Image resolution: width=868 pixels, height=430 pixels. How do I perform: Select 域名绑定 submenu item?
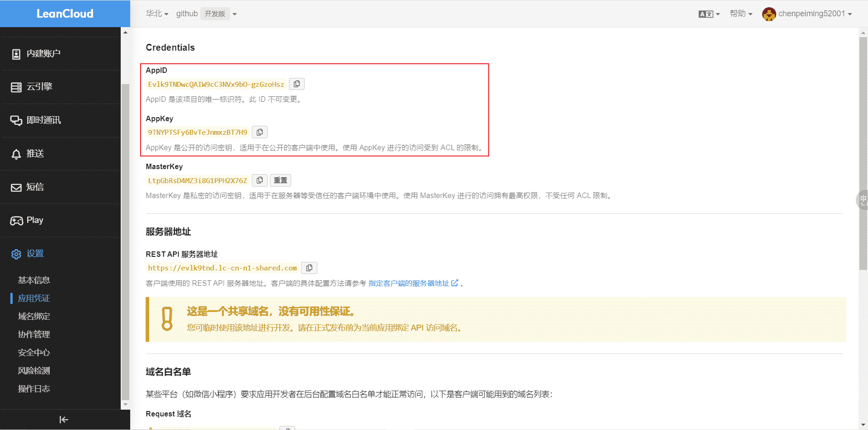pos(34,317)
